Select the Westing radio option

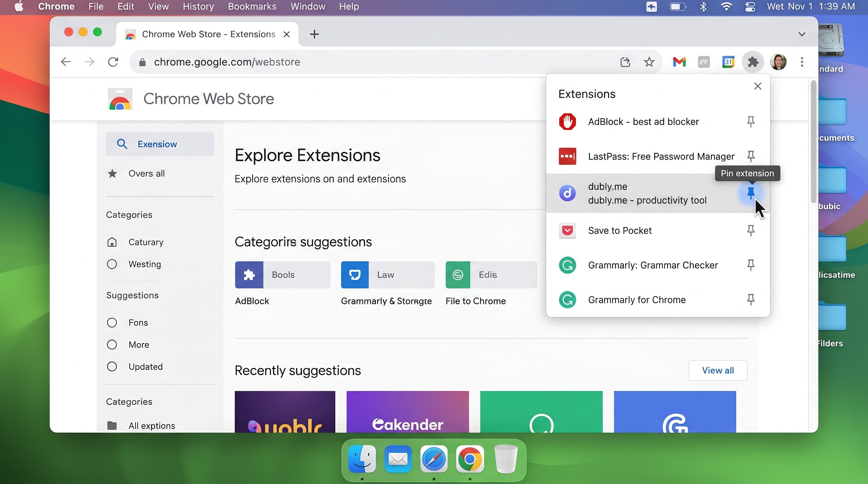pyautogui.click(x=112, y=264)
